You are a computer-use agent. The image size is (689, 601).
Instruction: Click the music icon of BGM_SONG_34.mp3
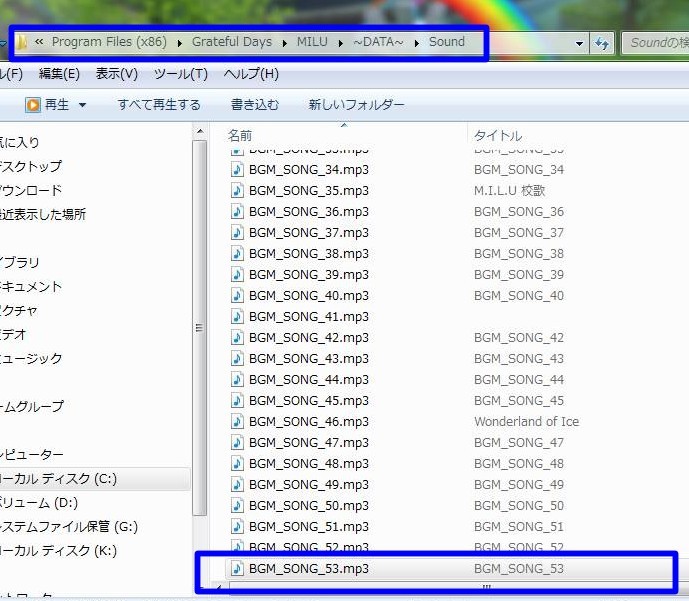point(237,169)
